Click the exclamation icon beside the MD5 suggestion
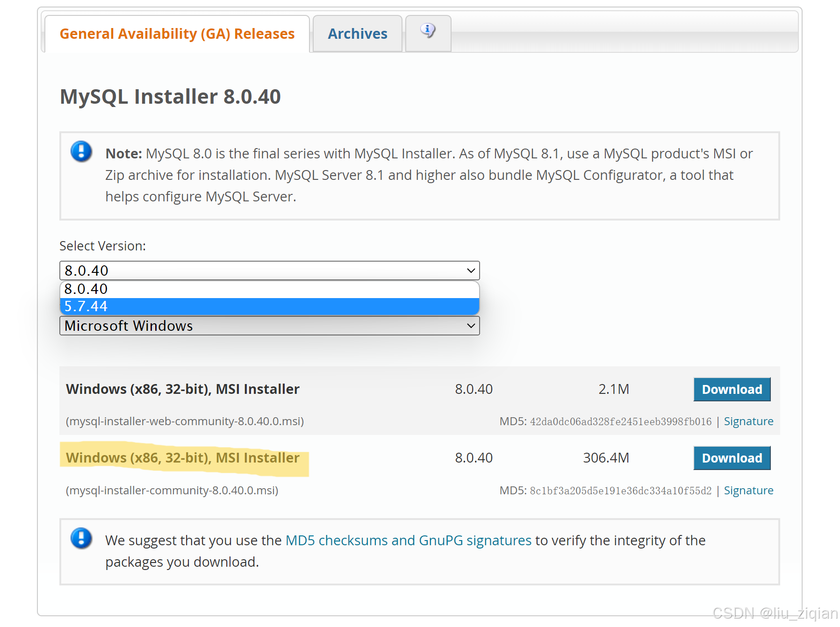 81,538
